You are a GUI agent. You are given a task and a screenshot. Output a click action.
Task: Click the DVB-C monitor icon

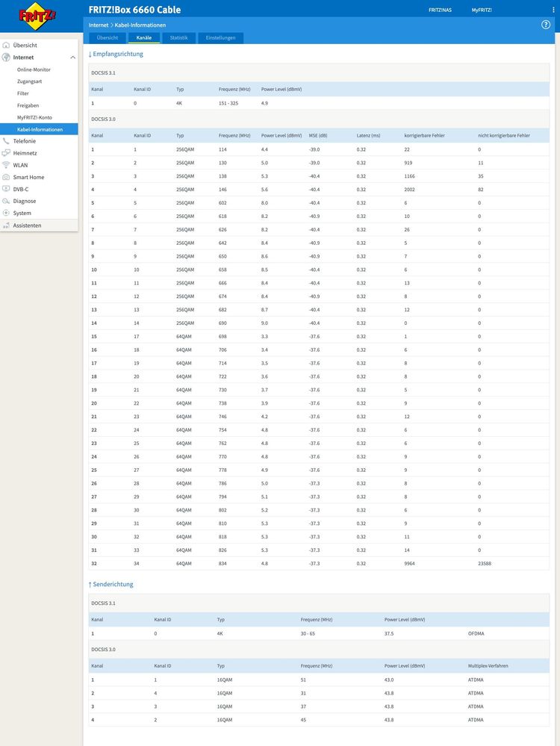coord(6,189)
